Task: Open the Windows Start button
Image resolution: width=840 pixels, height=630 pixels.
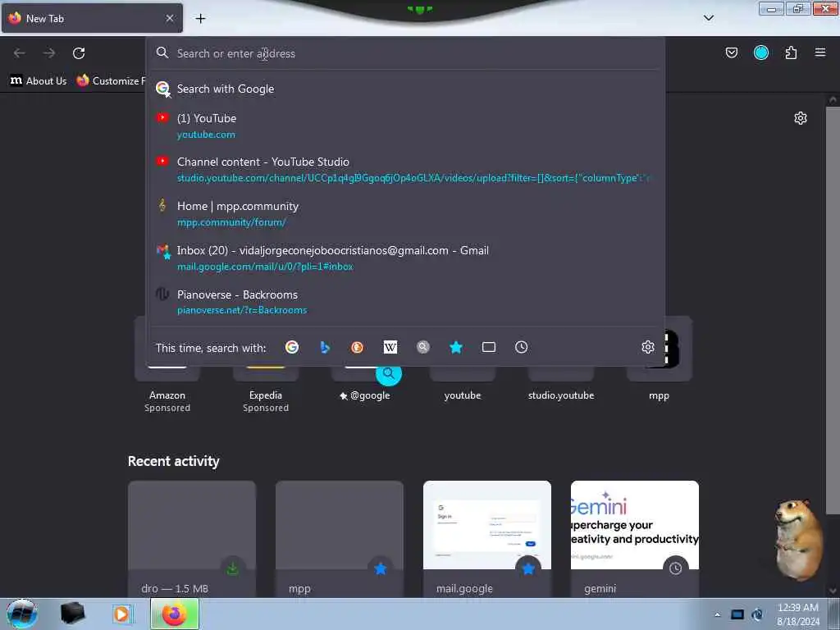Action: tap(22, 614)
